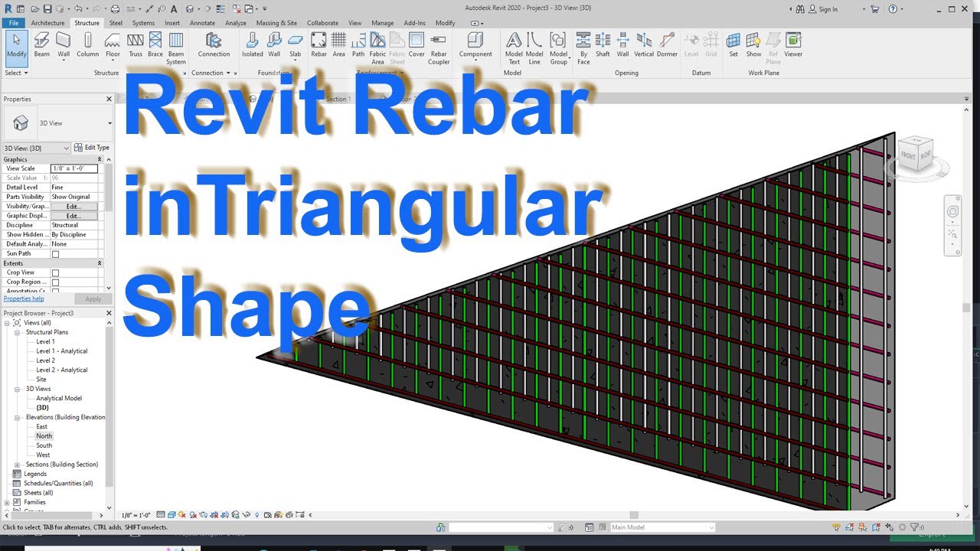Collapse the 3D Views tree node

[x=17, y=389]
